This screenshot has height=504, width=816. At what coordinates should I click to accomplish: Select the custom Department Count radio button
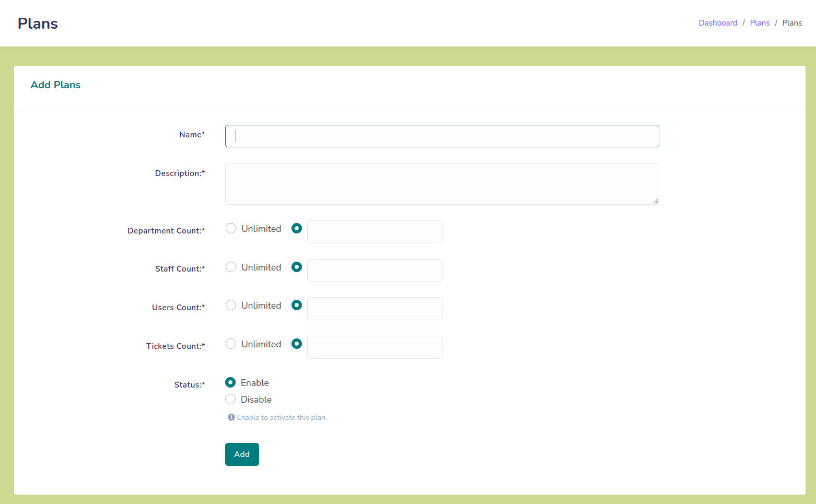pos(297,229)
